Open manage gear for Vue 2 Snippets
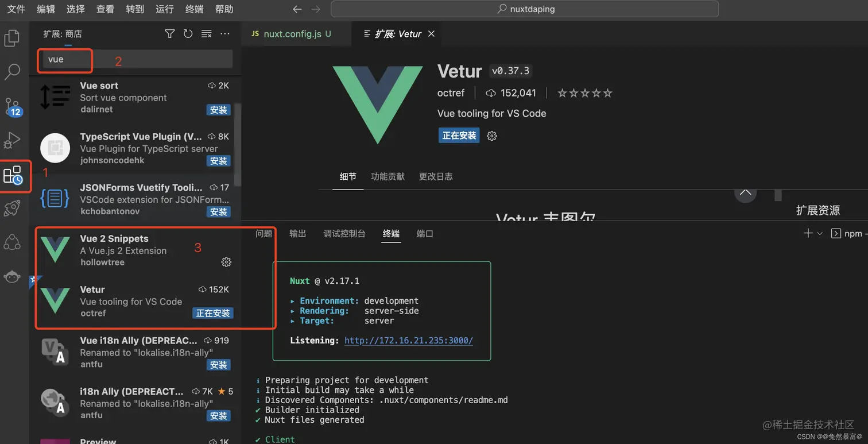Image resolution: width=868 pixels, height=444 pixels. click(x=226, y=262)
